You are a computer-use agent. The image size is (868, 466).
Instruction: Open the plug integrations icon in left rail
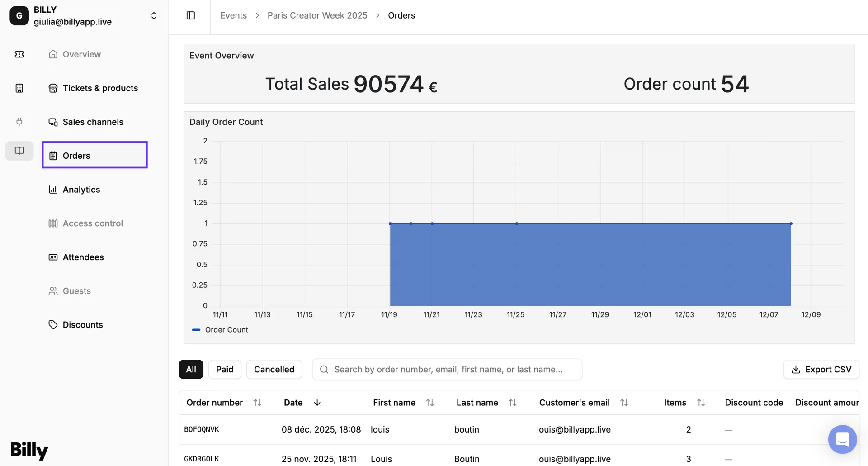tap(19, 122)
